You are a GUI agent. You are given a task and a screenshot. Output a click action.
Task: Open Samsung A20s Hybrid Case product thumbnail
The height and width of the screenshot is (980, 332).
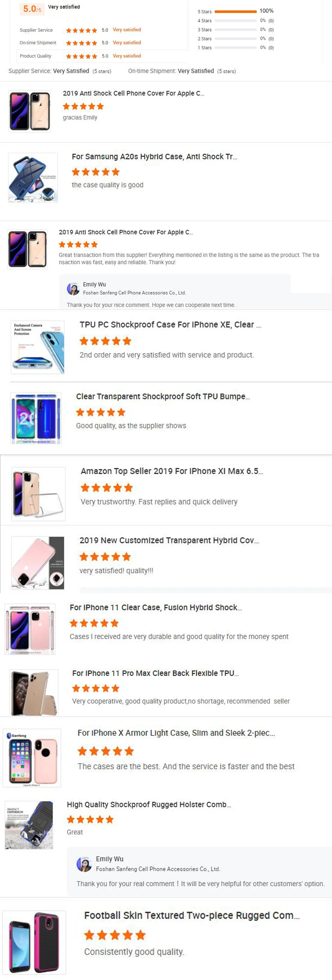(x=33, y=178)
